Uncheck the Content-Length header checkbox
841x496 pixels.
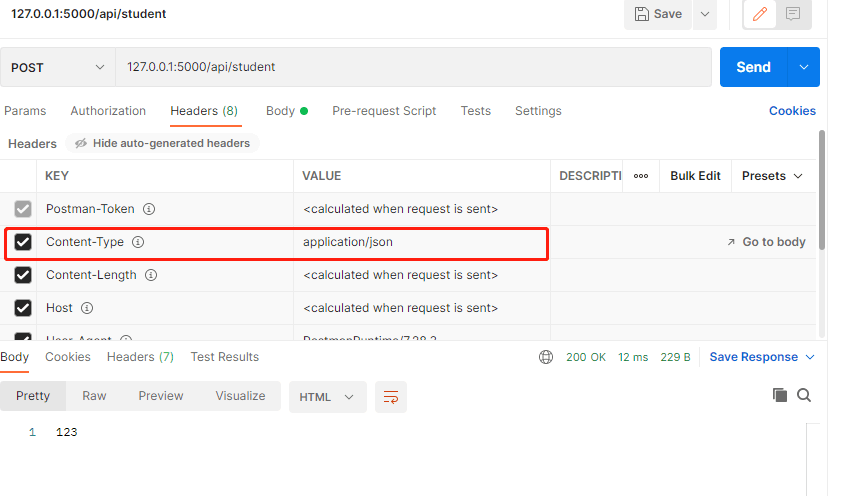(23, 275)
